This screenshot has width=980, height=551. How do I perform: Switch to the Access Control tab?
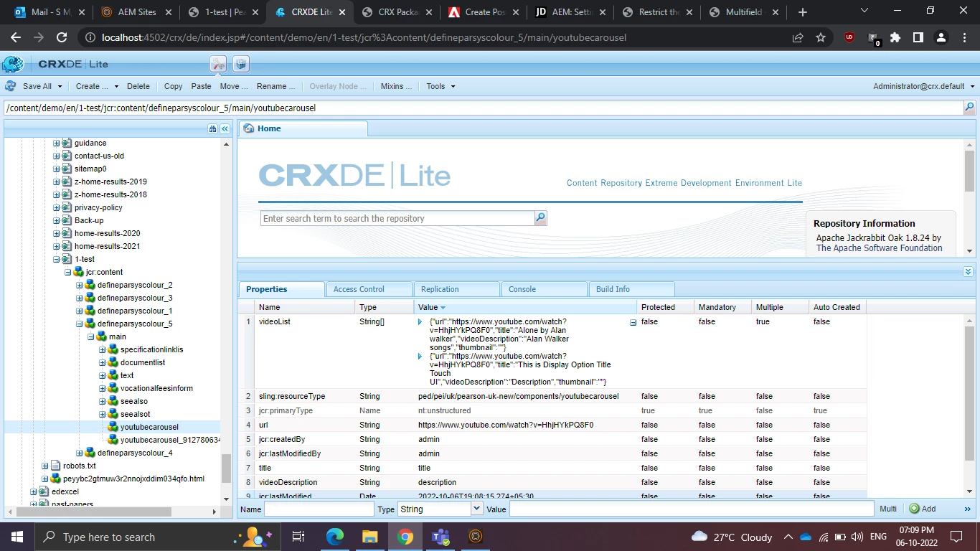369,289
